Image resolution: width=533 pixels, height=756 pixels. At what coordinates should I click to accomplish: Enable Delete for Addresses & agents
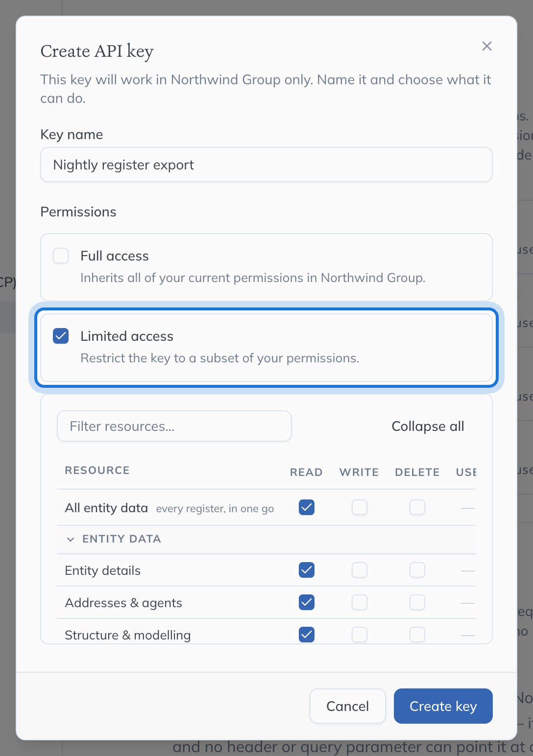pyautogui.click(x=417, y=602)
